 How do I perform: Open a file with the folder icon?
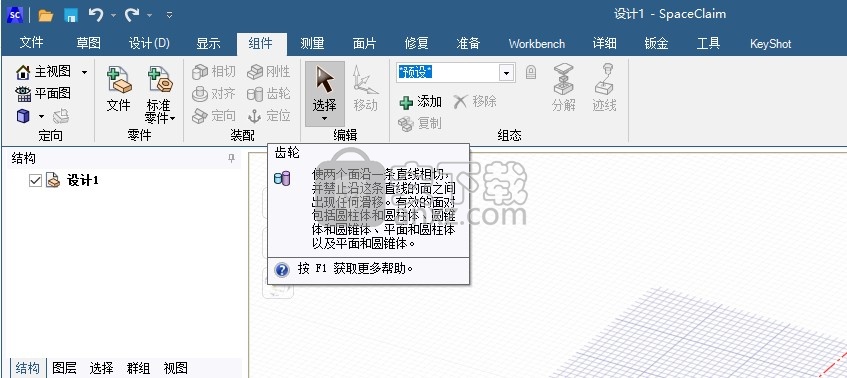point(46,16)
